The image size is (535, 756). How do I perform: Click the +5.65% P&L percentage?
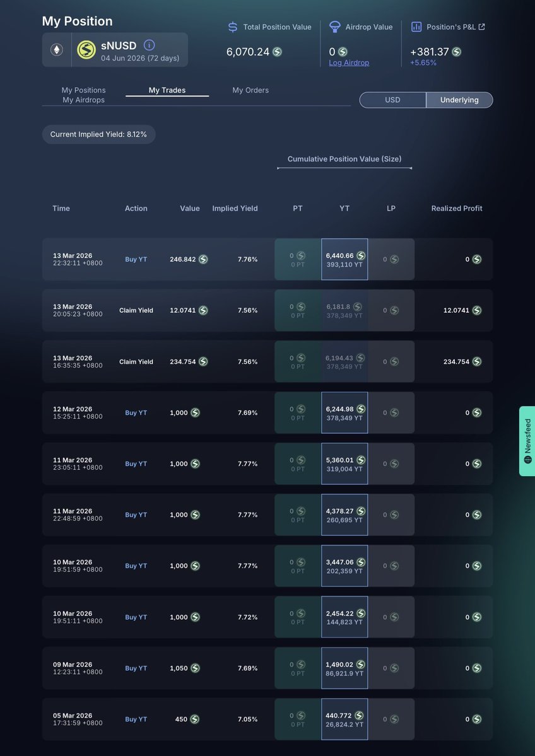[423, 62]
